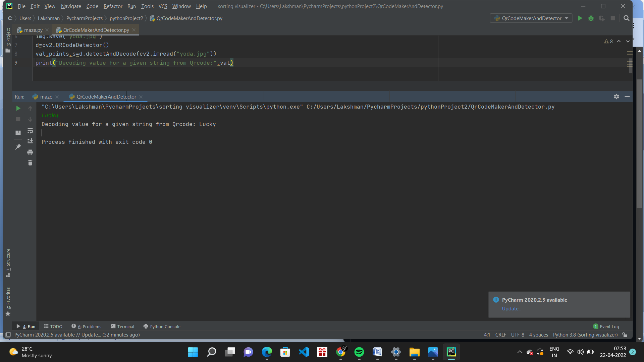This screenshot has height=362, width=644.
Task: Pin the current Run tab
Action: point(18,147)
